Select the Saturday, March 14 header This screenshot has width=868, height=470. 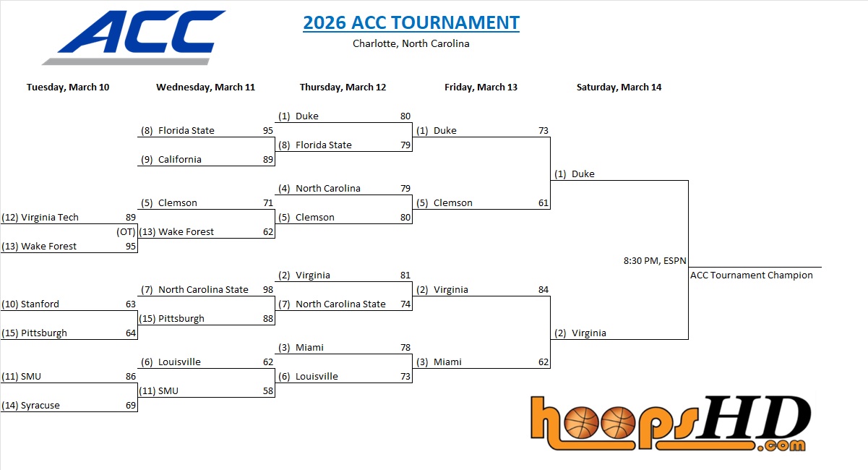(x=619, y=87)
